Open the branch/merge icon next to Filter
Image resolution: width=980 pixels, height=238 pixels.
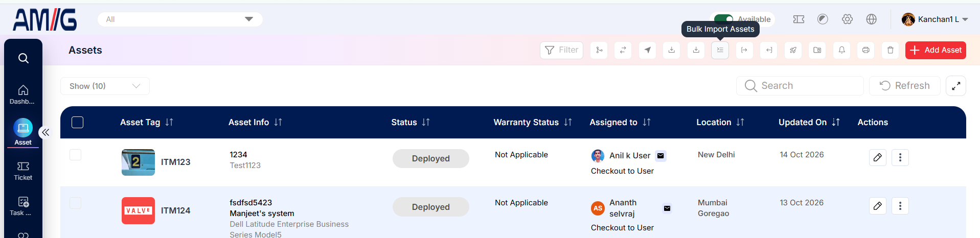point(599,50)
